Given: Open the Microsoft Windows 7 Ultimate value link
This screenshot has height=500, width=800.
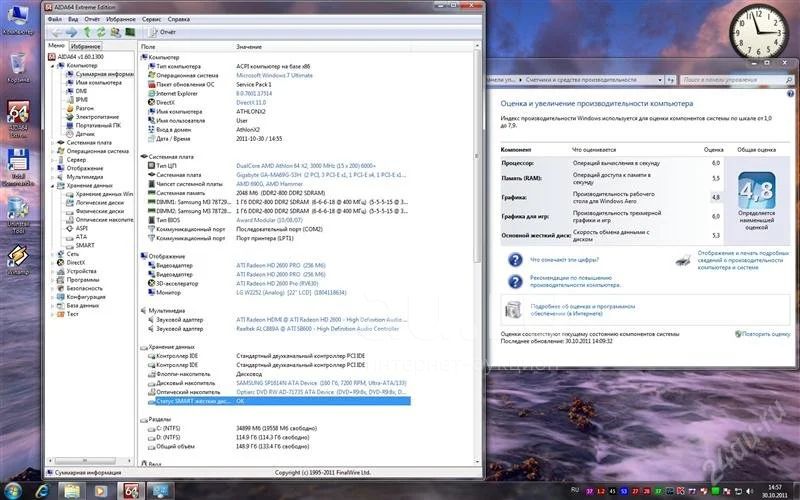Looking at the screenshot, I should [274, 76].
